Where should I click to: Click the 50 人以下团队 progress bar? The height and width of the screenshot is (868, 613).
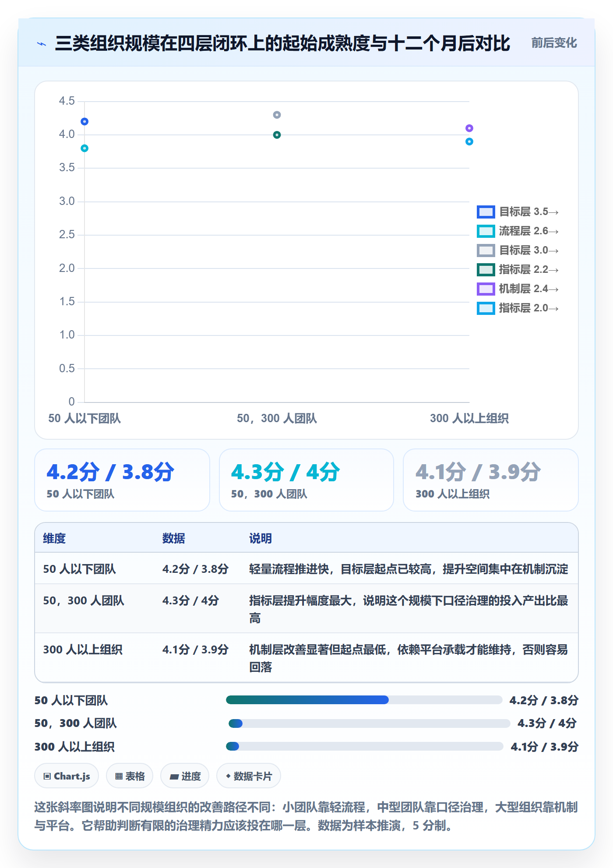(x=364, y=700)
